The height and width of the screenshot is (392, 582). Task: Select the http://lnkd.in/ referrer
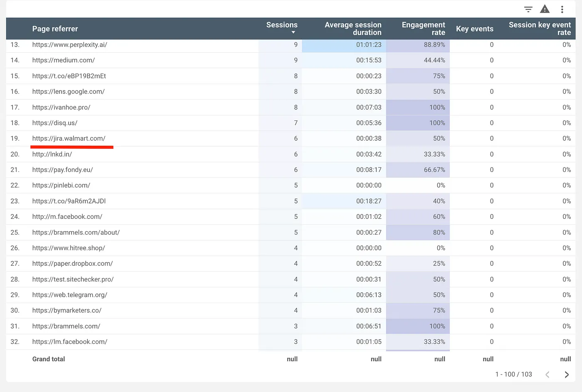pyautogui.click(x=52, y=154)
